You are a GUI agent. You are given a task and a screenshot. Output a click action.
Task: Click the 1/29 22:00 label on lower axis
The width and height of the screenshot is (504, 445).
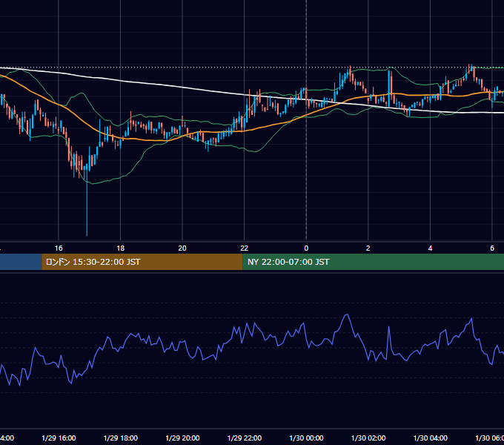coord(245,438)
